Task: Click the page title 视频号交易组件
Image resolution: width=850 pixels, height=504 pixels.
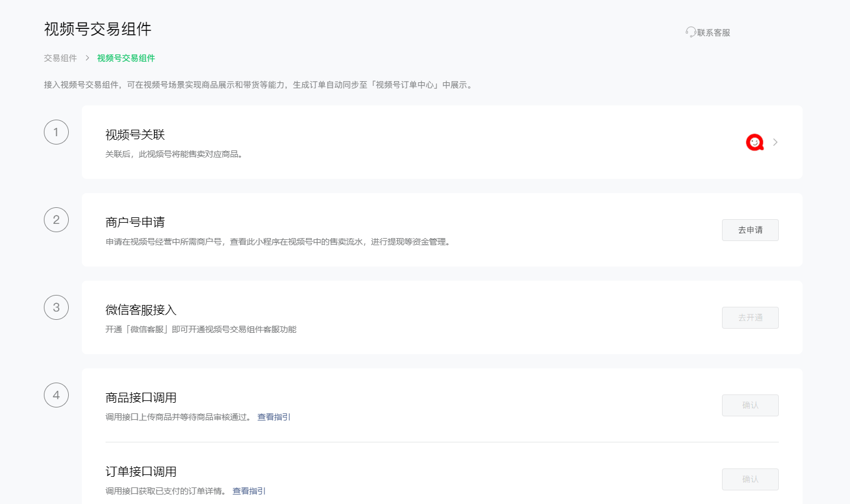Action: 98,29
